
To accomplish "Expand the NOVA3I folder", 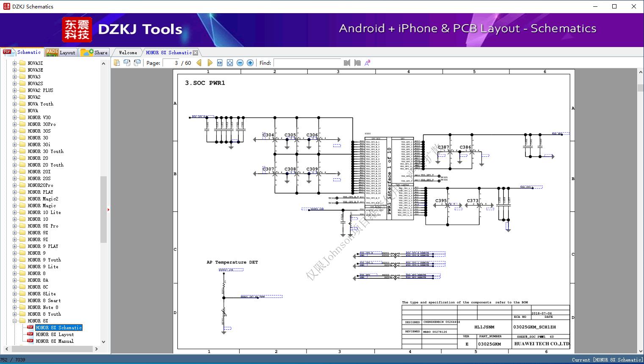I will (15, 63).
